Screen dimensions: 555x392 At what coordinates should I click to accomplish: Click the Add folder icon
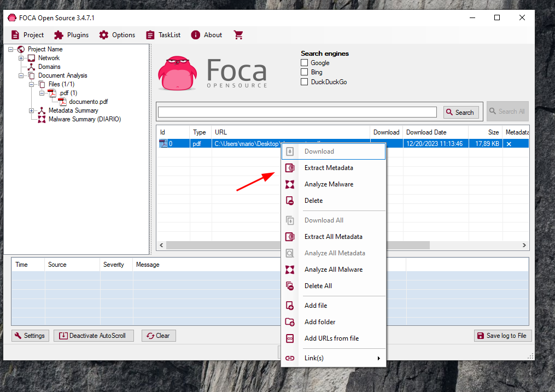click(290, 322)
